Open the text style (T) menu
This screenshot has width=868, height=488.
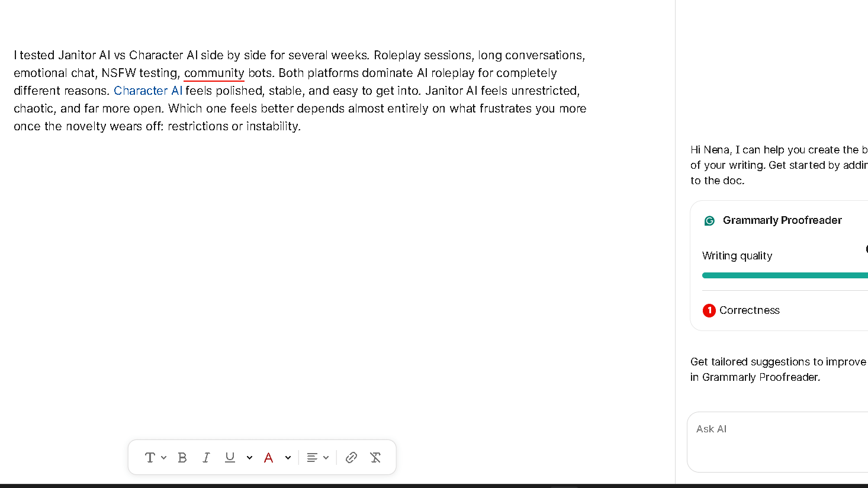tap(150, 457)
